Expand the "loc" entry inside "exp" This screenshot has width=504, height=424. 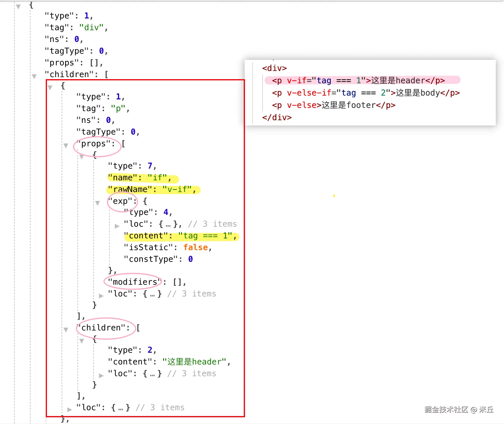[x=117, y=226]
